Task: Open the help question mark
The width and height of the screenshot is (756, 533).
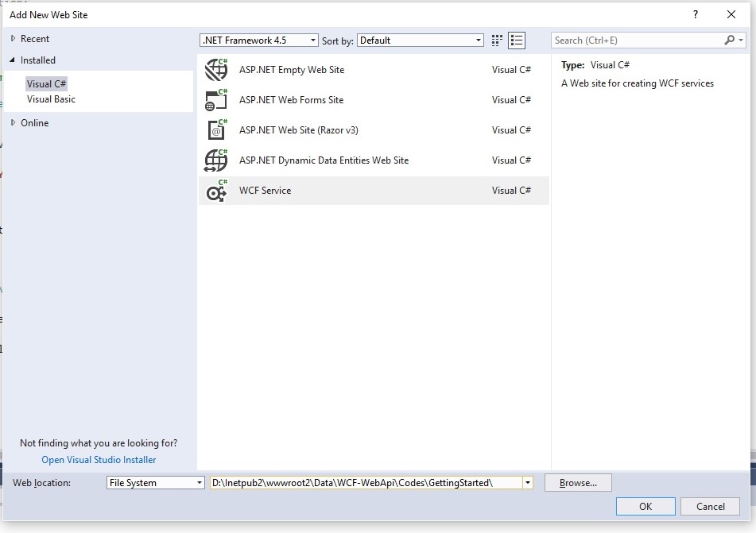Action: pyautogui.click(x=696, y=14)
